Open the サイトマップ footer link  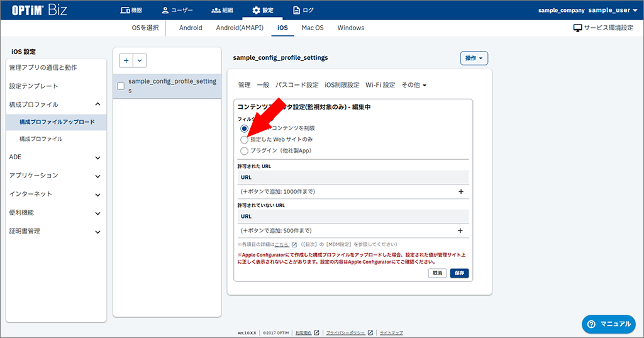point(391,333)
